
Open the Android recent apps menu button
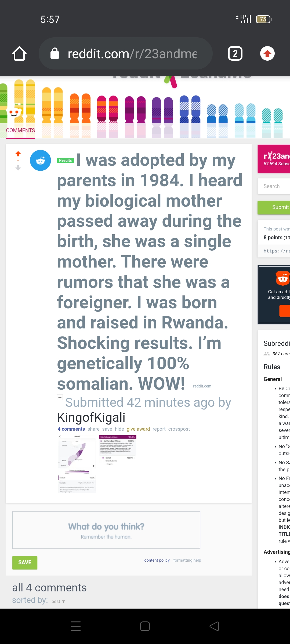point(76,626)
